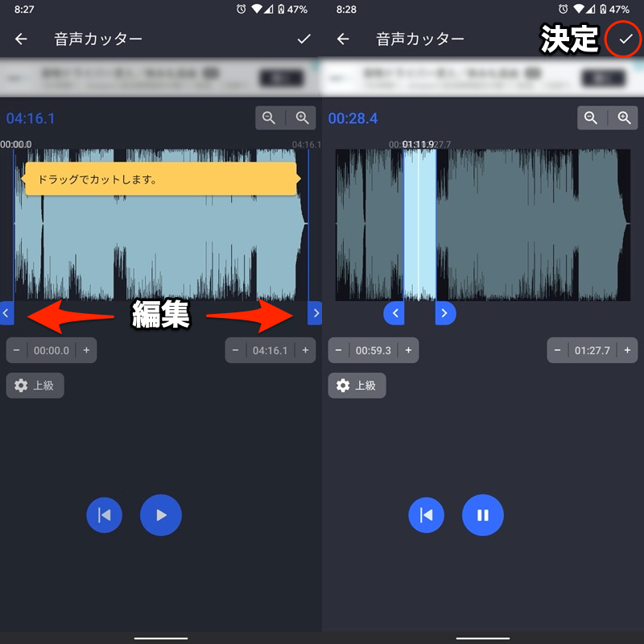The width and height of the screenshot is (644, 644).
Task: Tap the back arrow in the left screen
Action: coord(21,39)
